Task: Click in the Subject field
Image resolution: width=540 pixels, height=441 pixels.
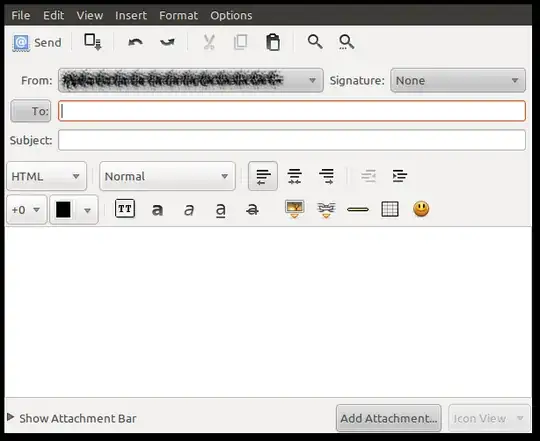Action: tap(292, 140)
